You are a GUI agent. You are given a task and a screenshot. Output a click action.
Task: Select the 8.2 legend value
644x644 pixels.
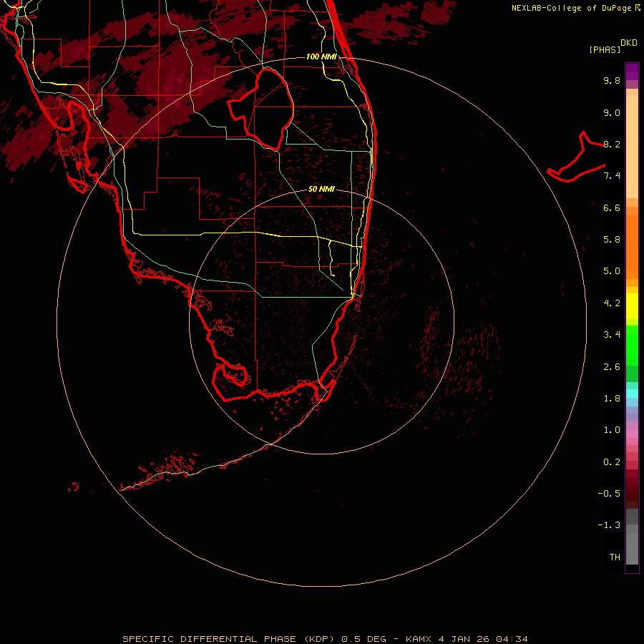[612, 144]
